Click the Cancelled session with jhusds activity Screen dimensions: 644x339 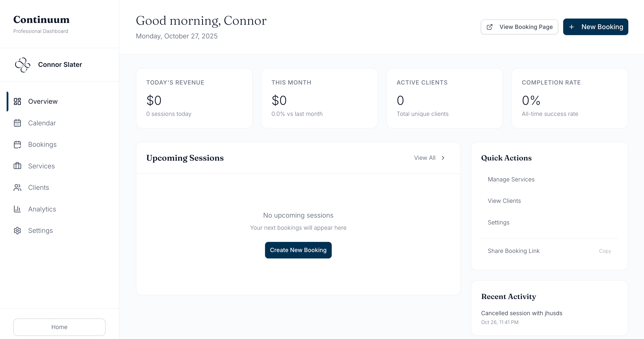click(521, 313)
